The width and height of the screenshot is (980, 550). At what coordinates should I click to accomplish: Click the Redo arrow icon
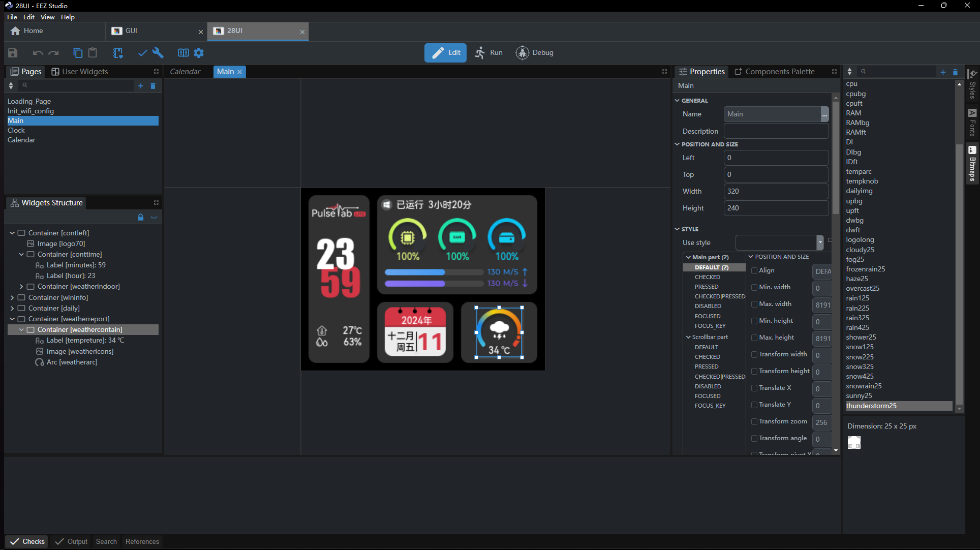point(53,53)
